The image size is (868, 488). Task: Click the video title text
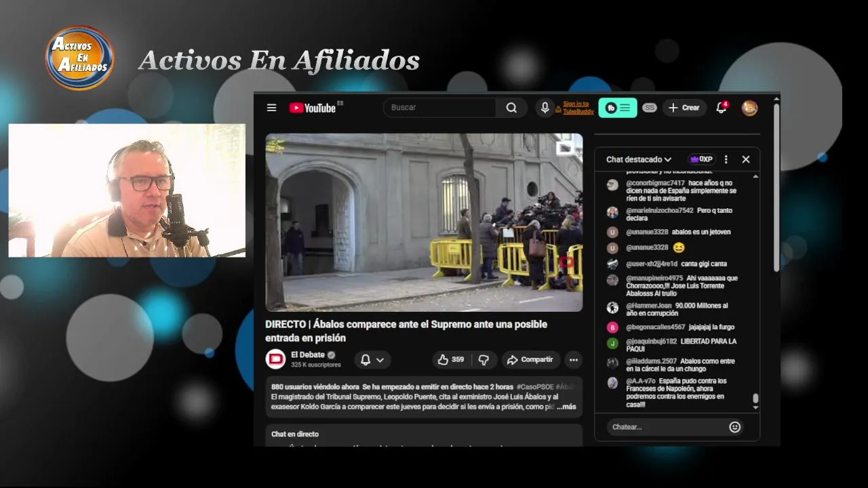coord(406,331)
